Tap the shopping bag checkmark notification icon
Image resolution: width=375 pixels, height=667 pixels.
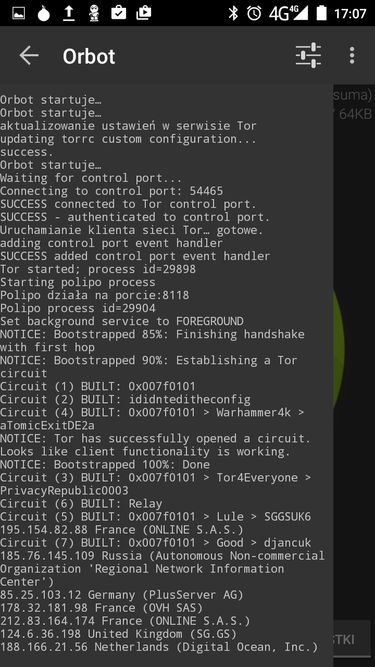click(119, 13)
